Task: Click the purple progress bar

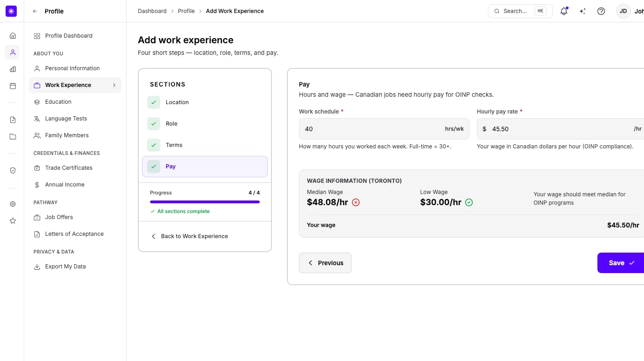Action: click(205, 202)
